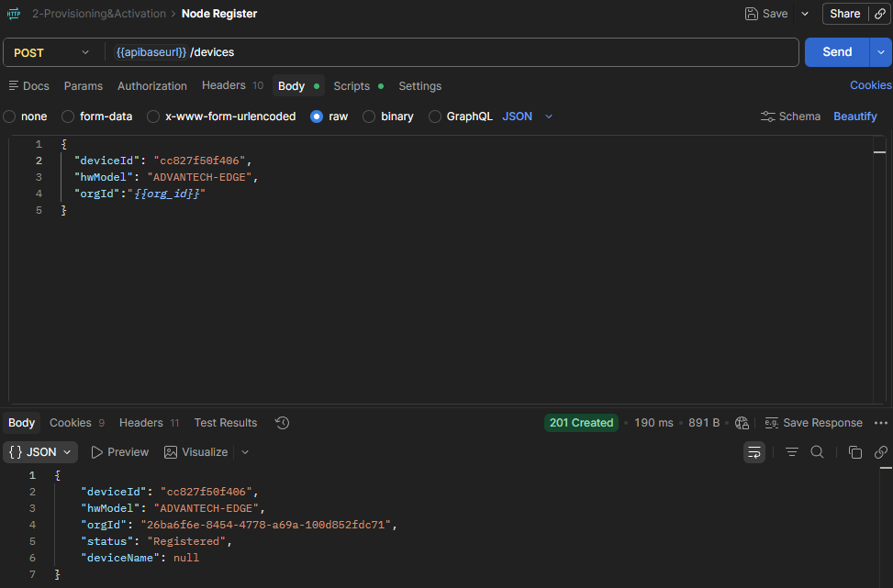Open the response history clock icon
The width and height of the screenshot is (893, 588).
tap(282, 423)
